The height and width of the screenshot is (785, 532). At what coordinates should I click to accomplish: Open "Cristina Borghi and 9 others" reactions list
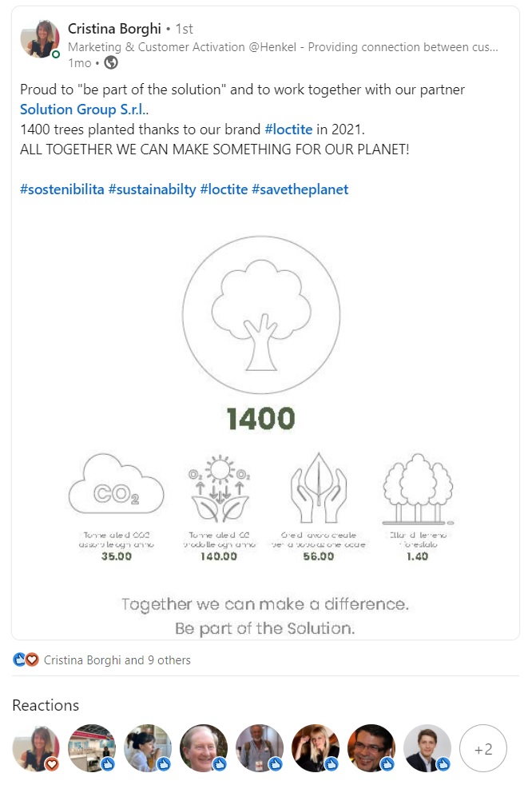click(117, 660)
